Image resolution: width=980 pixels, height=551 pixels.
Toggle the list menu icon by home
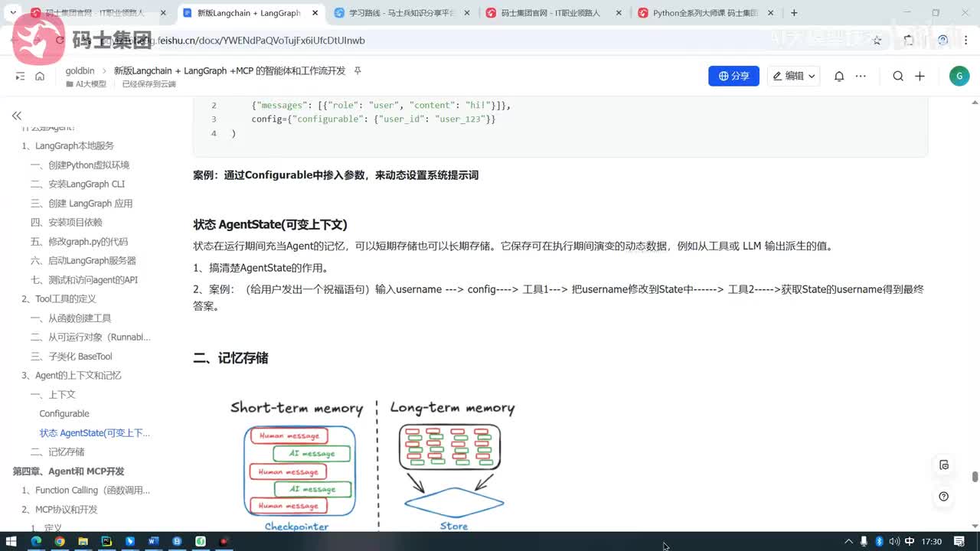[x=20, y=76]
